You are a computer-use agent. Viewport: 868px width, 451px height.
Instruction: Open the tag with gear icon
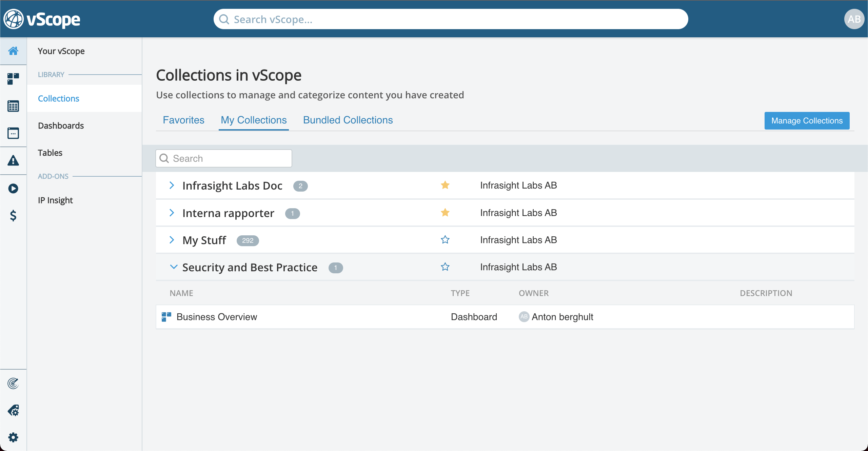(13, 410)
